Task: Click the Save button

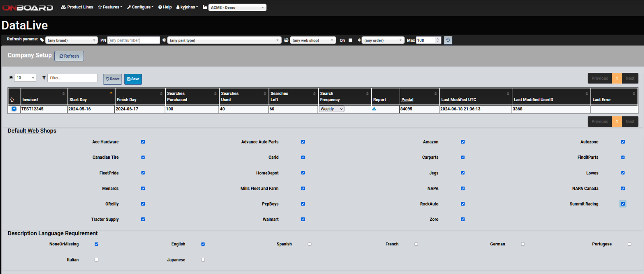Action: [133, 79]
